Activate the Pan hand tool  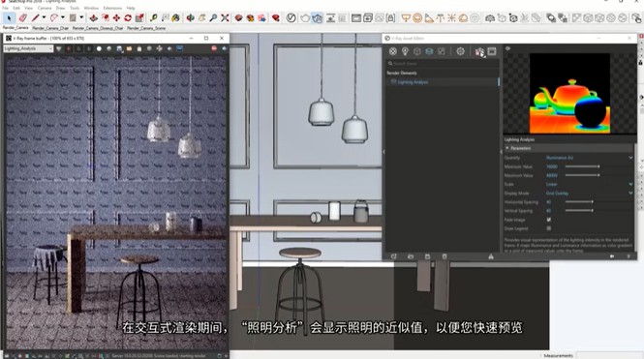coord(202,18)
